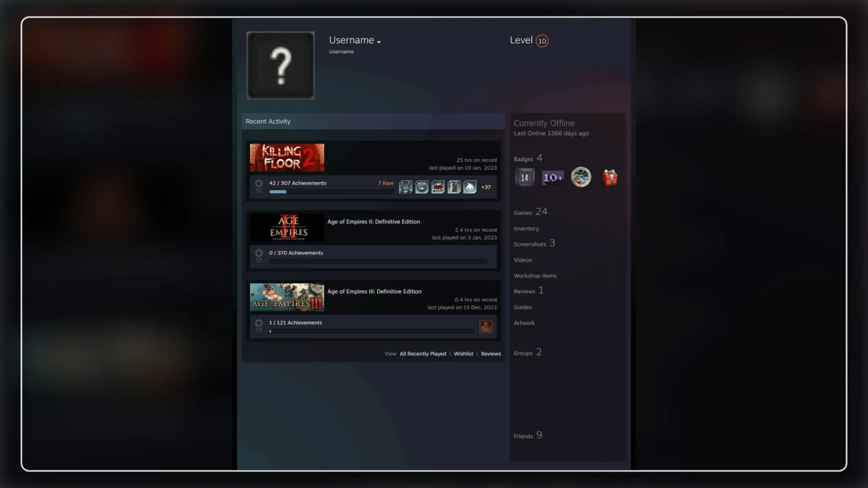868x488 pixels.
Task: Open the 10+ games badge
Action: tap(553, 178)
